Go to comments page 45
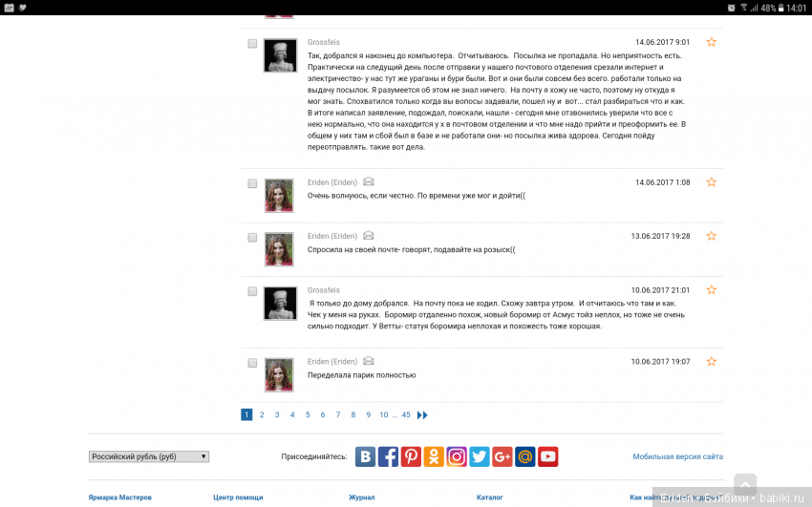The image size is (812, 507). (x=406, y=415)
